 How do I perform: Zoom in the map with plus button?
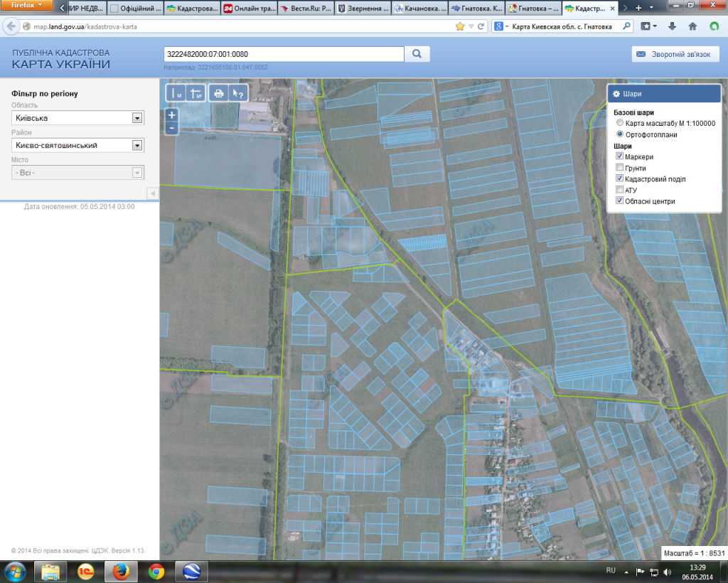click(171, 115)
